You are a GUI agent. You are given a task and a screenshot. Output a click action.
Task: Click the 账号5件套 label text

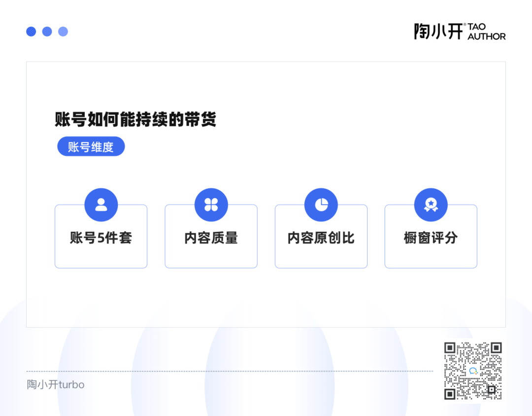101,238
